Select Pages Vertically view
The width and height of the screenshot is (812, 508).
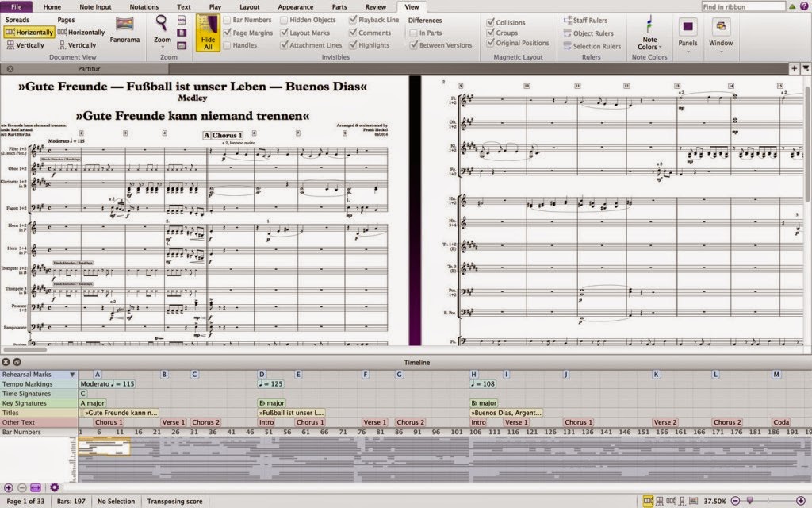[78, 45]
